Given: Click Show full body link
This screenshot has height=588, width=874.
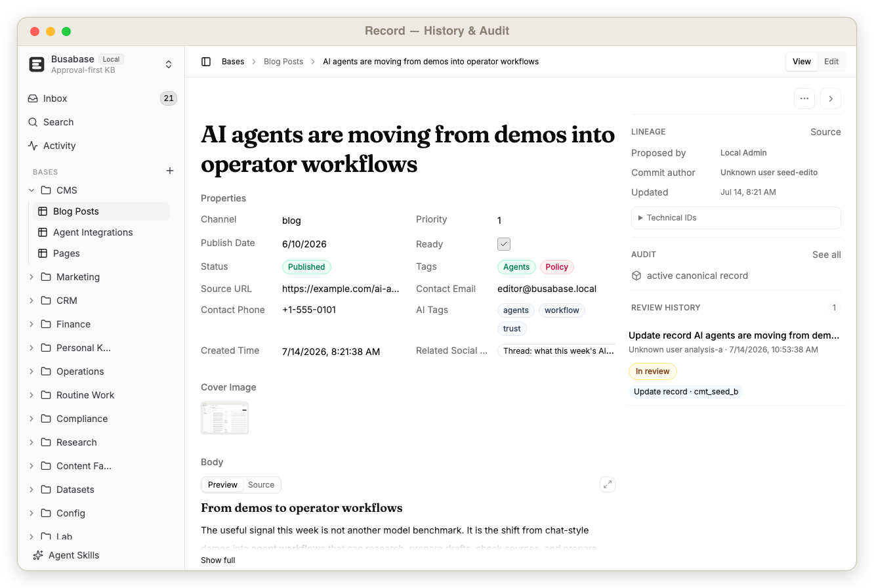Looking at the screenshot, I should coord(218,560).
